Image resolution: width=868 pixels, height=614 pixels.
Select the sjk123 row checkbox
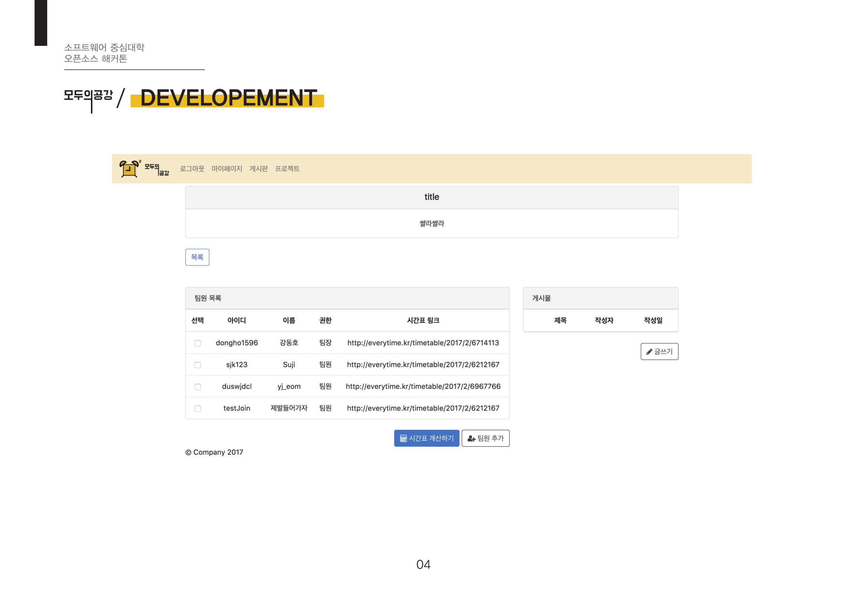pyautogui.click(x=198, y=365)
